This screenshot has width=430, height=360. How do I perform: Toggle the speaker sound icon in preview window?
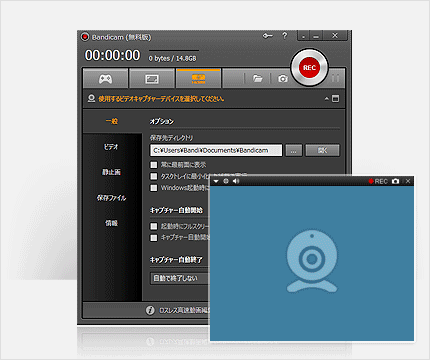(x=236, y=181)
